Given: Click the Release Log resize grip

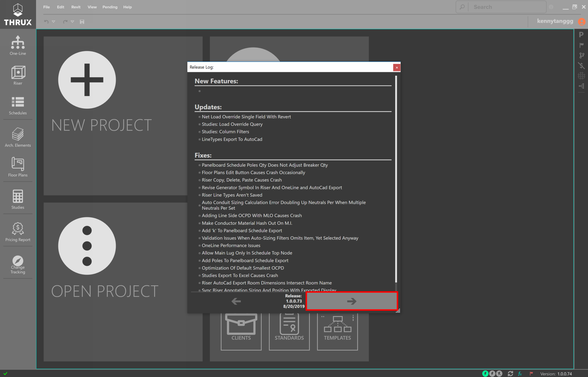Looking at the screenshot, I should pos(398,311).
